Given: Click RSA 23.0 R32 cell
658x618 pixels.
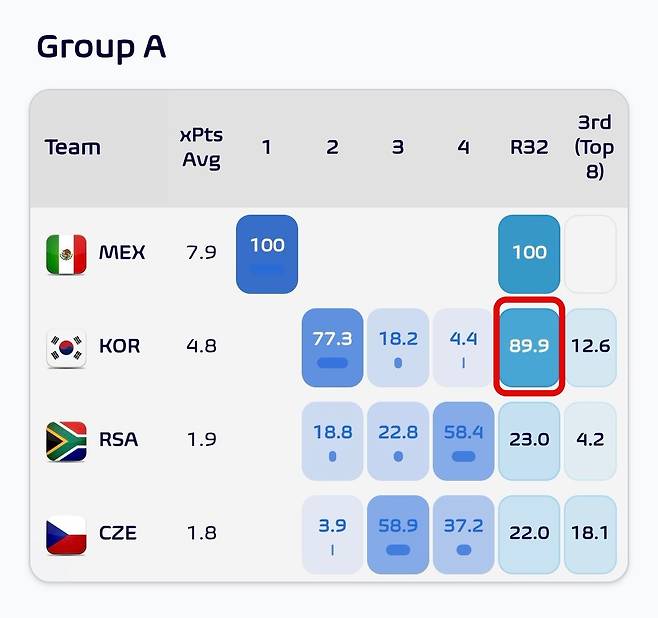Looking at the screenshot, I should [529, 441].
